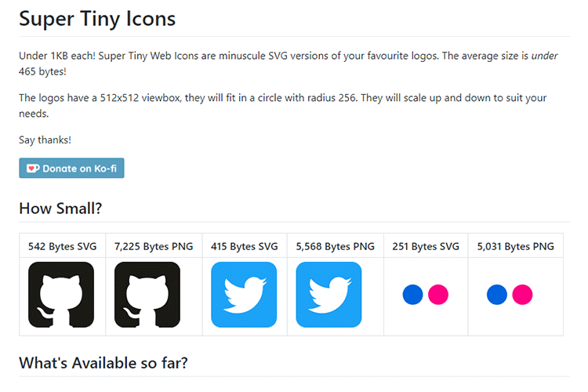Image resolution: width=588 pixels, height=392 pixels.
Task: Click the 542 Bytes SVG header
Action: click(x=63, y=246)
